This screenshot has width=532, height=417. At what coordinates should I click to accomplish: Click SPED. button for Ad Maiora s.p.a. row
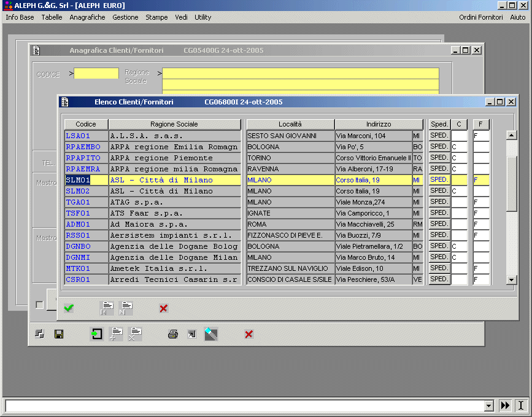pos(439,224)
